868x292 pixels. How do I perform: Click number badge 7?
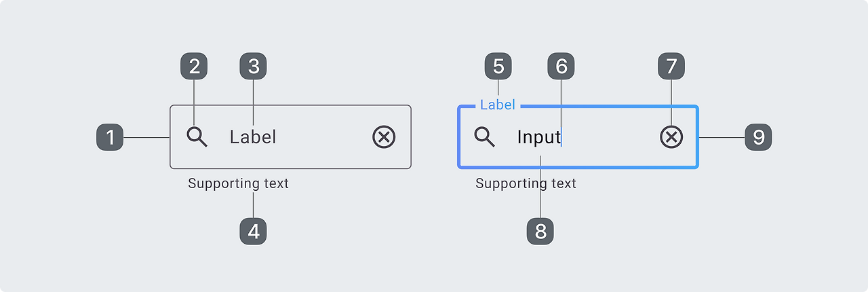click(x=671, y=67)
